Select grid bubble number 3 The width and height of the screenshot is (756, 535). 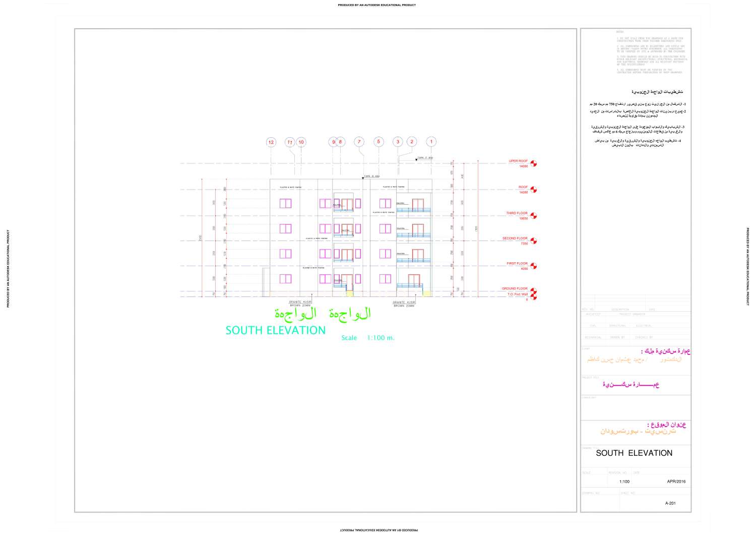[398, 142]
